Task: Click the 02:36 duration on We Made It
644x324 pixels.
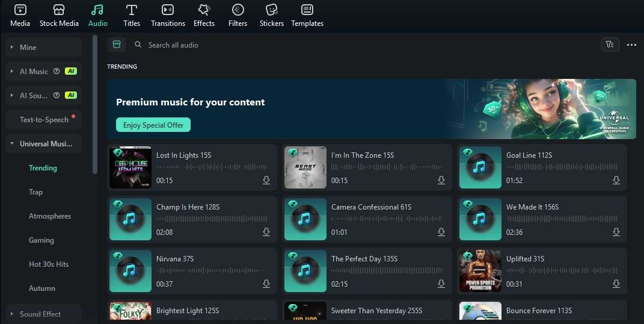Action: [x=514, y=232]
